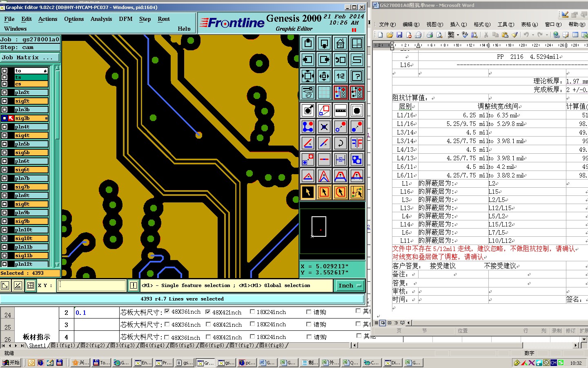Click the 1:2 zoom scale icon

340,76
